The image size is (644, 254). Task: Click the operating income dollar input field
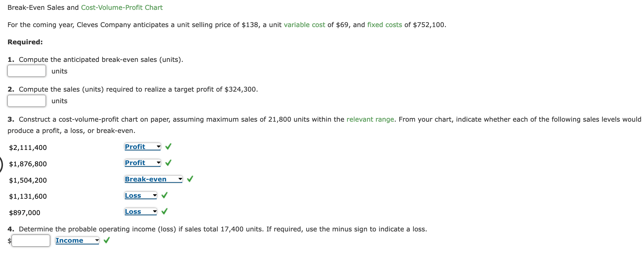(31, 241)
